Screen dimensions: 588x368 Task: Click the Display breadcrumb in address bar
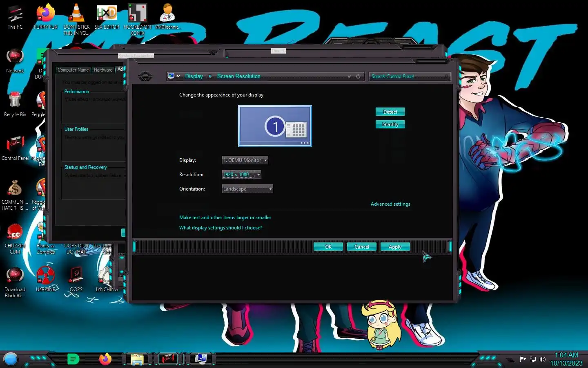194,76
